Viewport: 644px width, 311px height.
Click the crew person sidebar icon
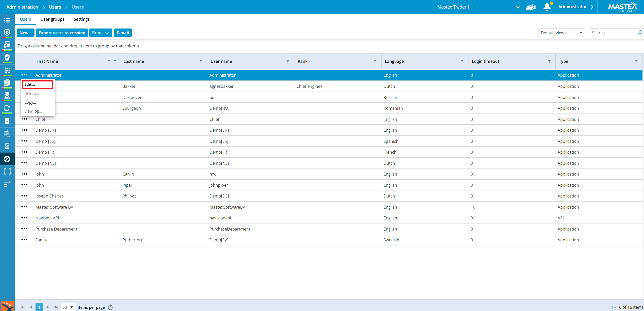tap(7, 96)
